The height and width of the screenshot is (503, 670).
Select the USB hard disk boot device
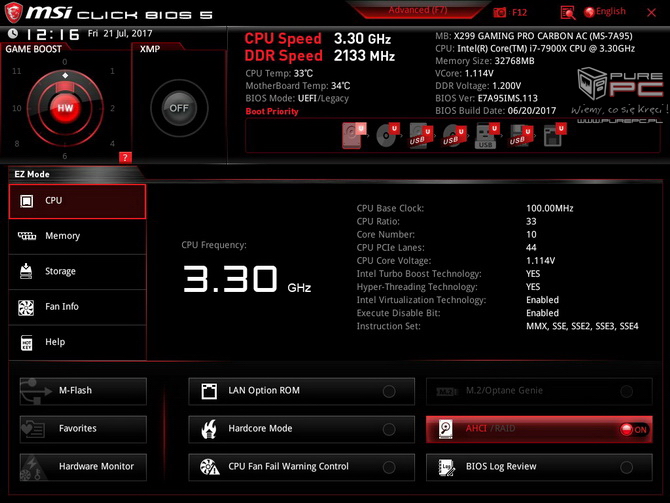coord(420,136)
